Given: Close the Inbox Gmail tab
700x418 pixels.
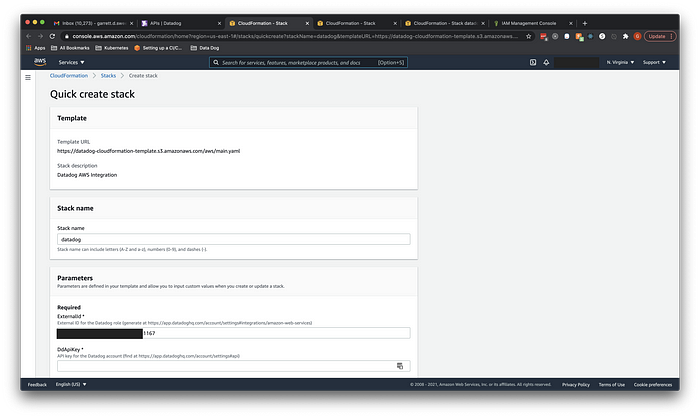Looking at the screenshot, I should point(131,23).
